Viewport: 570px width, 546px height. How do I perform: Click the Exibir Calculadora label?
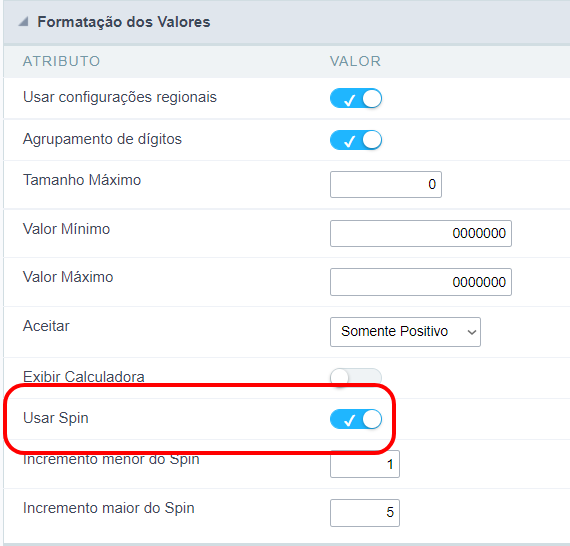(x=84, y=377)
